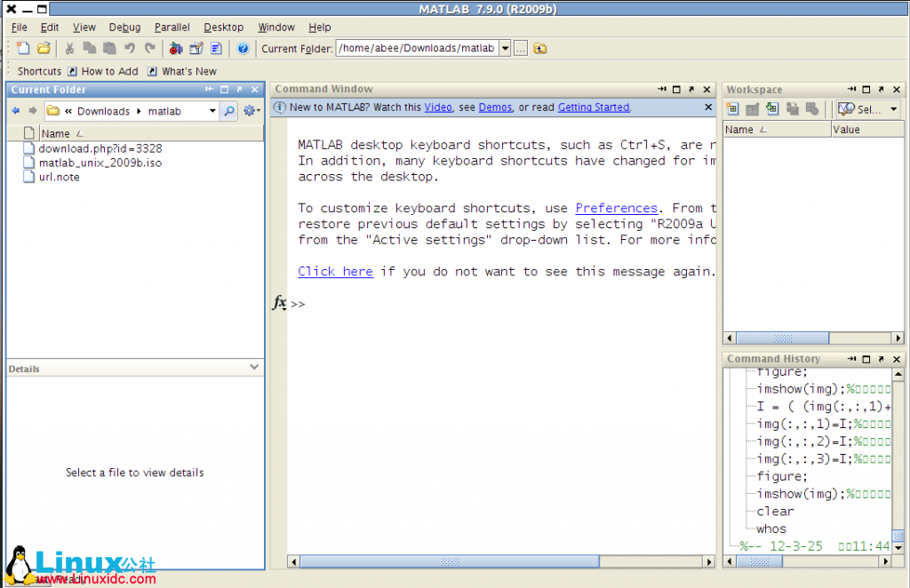This screenshot has height=588, width=910.
Task: Save workspace icon in Workspace toolbar
Action: (x=792, y=108)
